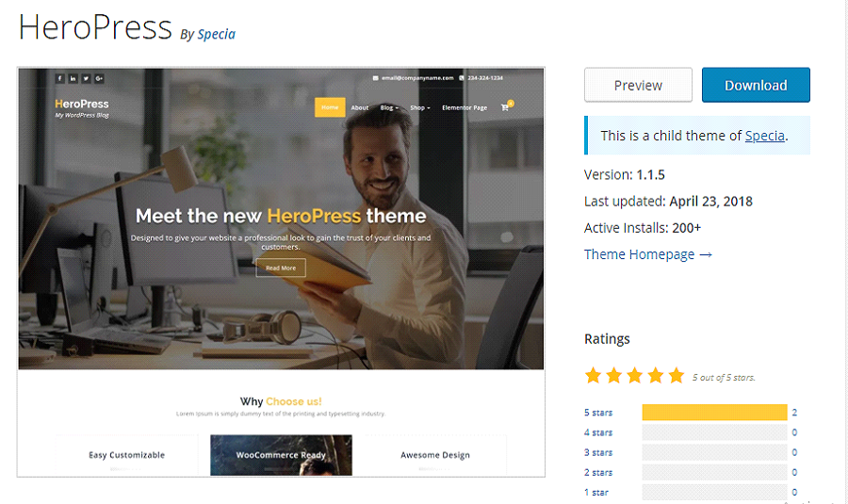This screenshot has width=848, height=504.
Task: Open the 2 stars reviews link
Action: click(598, 473)
